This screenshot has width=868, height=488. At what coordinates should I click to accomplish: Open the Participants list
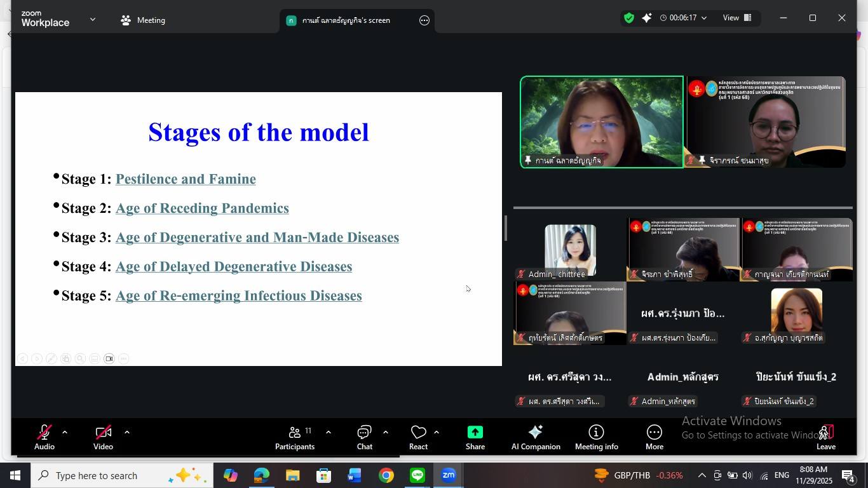(x=295, y=437)
